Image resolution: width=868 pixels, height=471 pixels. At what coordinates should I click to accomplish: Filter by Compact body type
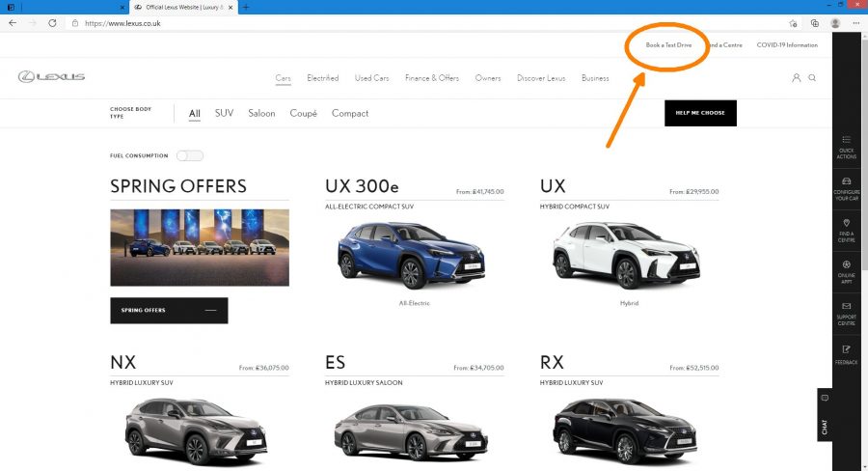click(350, 113)
